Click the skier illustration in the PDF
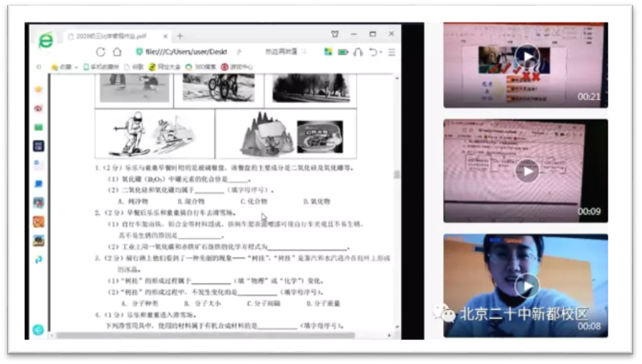 (x=155, y=134)
